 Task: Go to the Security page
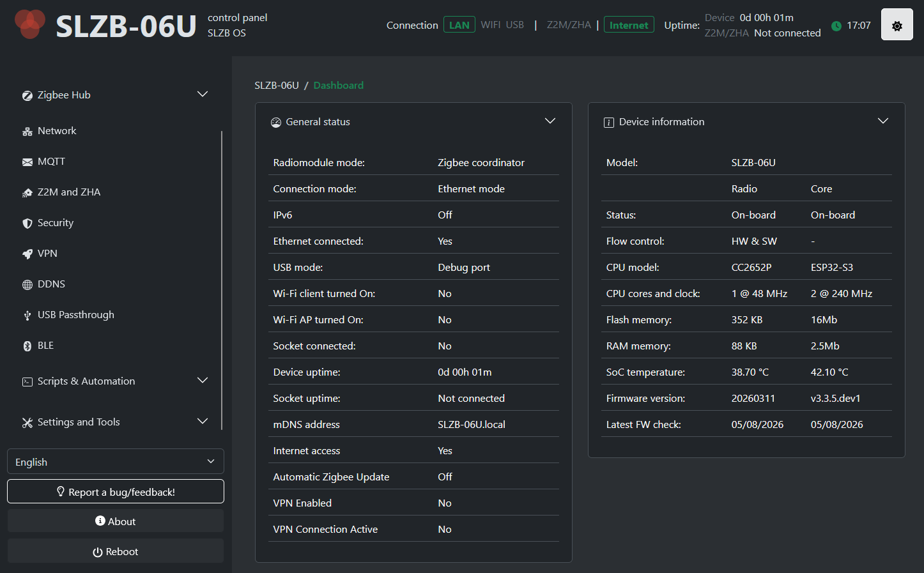click(x=56, y=223)
